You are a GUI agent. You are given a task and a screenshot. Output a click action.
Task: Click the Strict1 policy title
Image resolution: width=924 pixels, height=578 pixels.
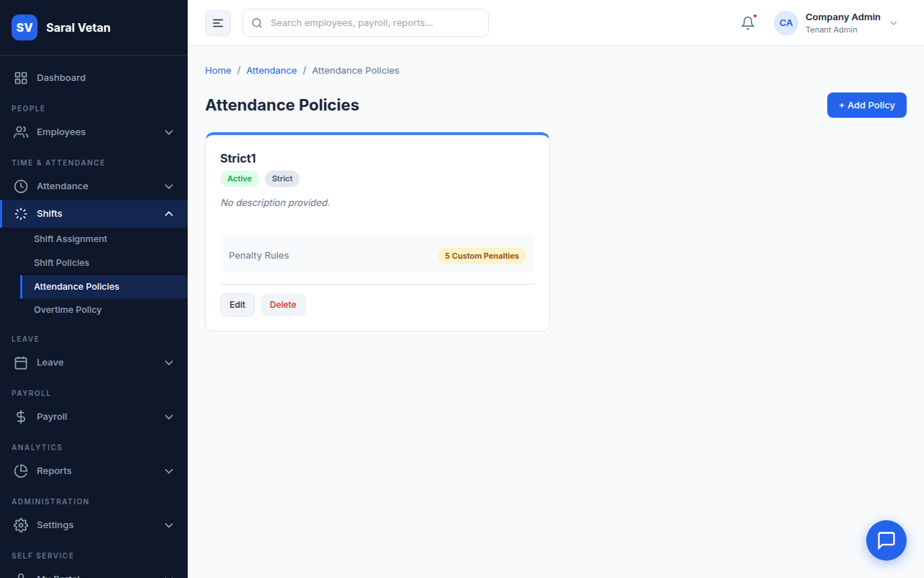pyautogui.click(x=238, y=158)
